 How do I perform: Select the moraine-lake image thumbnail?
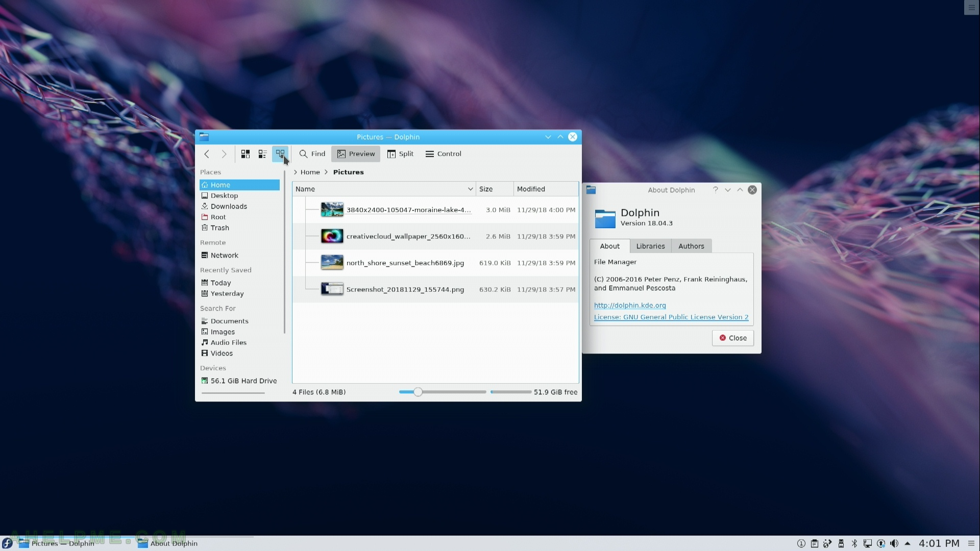click(x=332, y=210)
